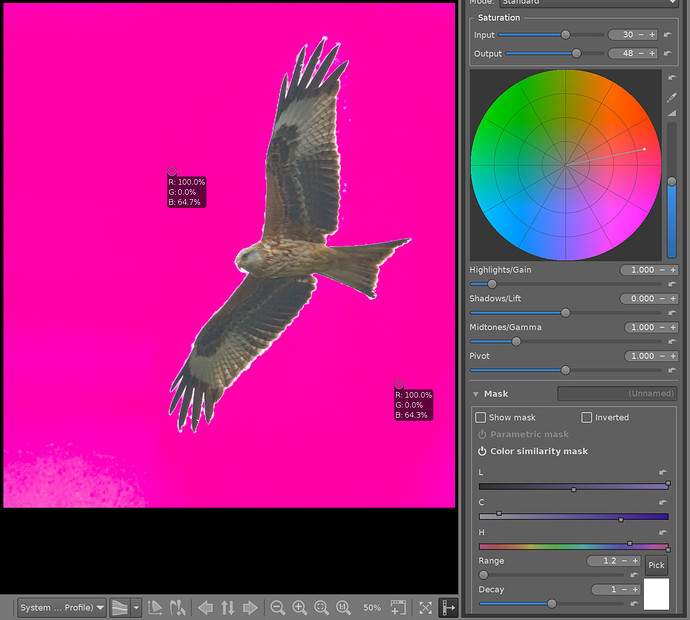Increase Range value with plus
Image resolution: width=690 pixels, height=620 pixels.
coord(635,561)
